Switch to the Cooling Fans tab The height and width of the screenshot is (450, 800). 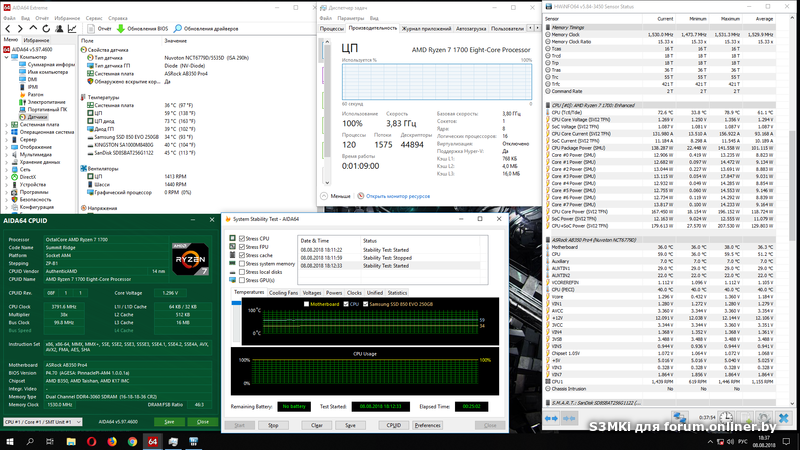[x=283, y=292]
